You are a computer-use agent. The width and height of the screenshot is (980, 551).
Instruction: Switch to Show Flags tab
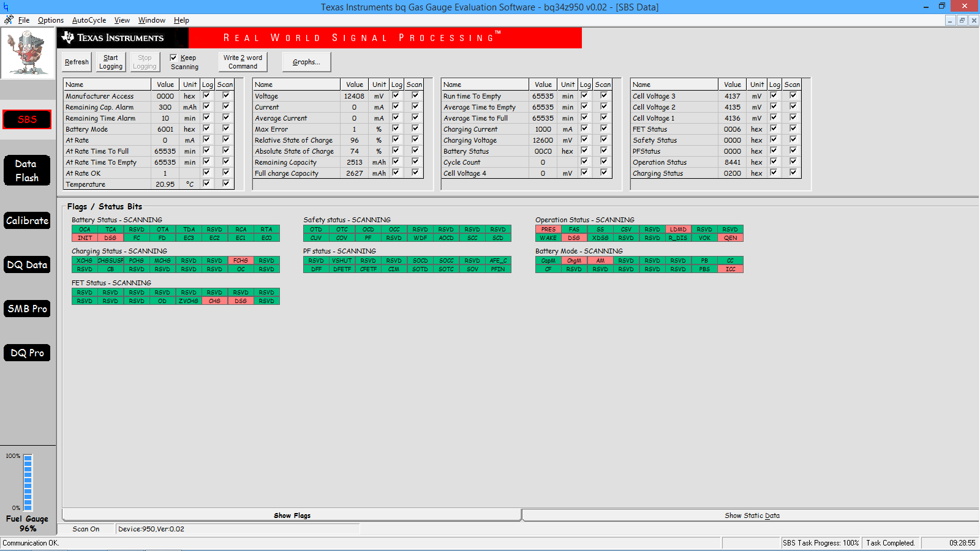(292, 515)
